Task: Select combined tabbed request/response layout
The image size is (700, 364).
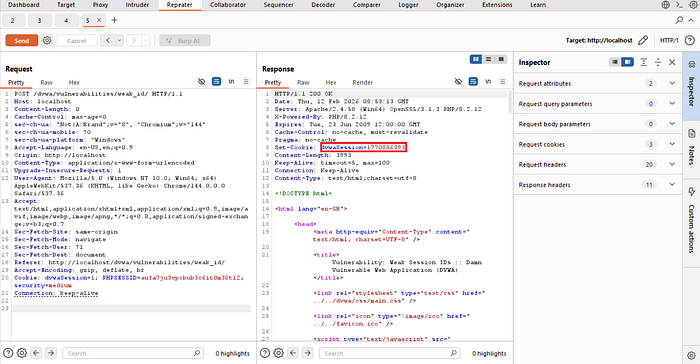Action: coord(501,59)
